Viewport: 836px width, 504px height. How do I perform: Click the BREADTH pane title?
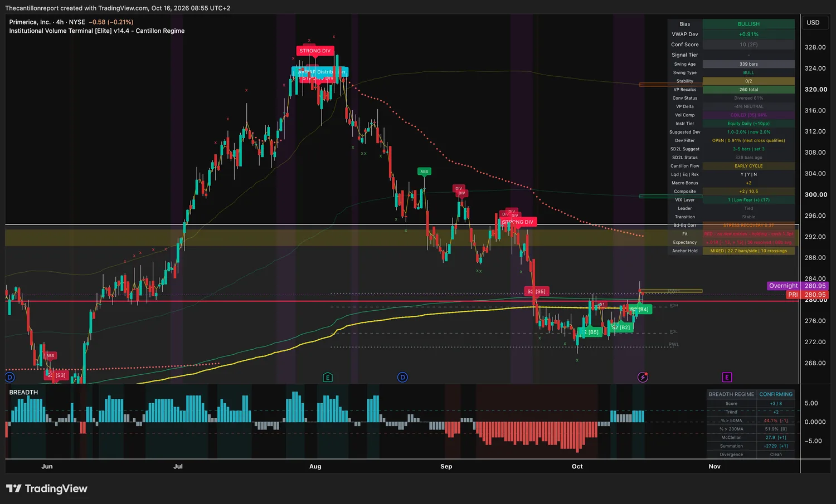23,392
